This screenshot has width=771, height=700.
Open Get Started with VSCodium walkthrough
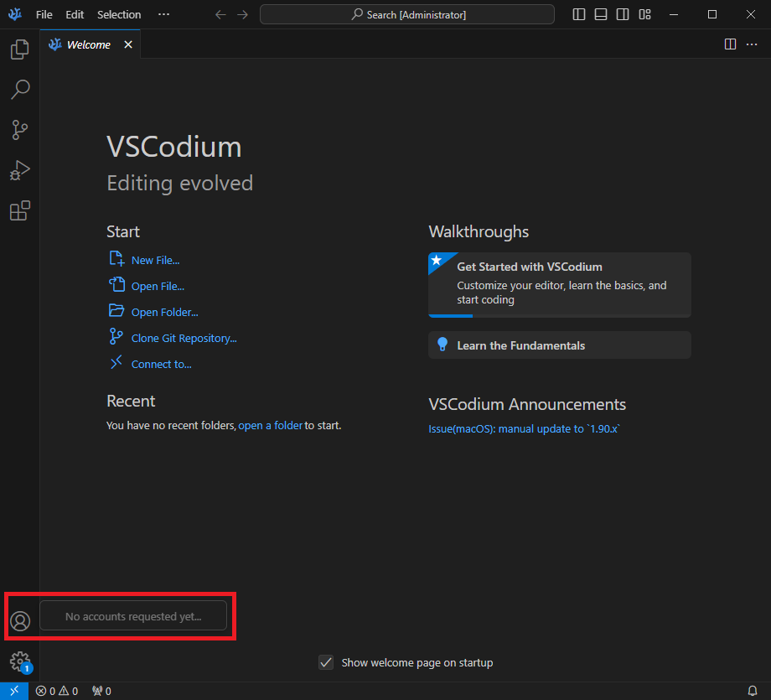(560, 285)
